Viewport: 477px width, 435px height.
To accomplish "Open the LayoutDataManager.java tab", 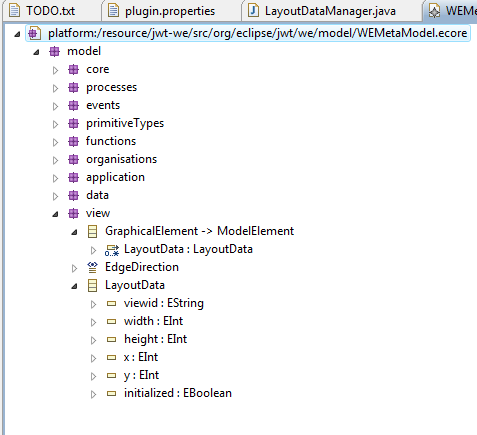I will [x=330, y=11].
